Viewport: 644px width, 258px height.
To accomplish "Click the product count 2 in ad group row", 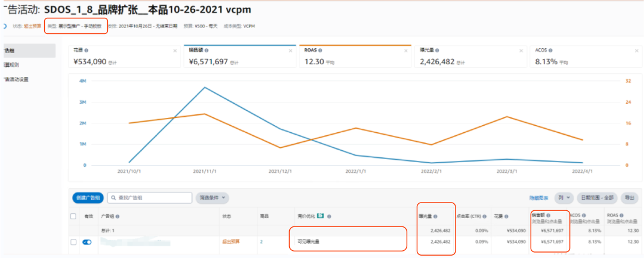I will [261, 242].
